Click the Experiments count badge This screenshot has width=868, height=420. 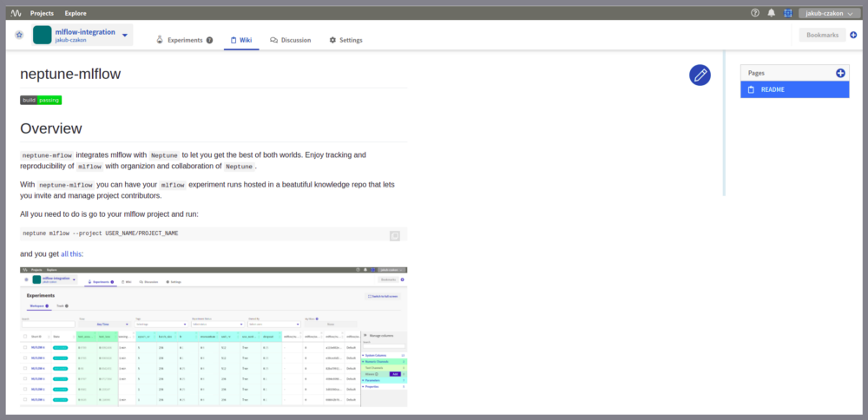210,40
